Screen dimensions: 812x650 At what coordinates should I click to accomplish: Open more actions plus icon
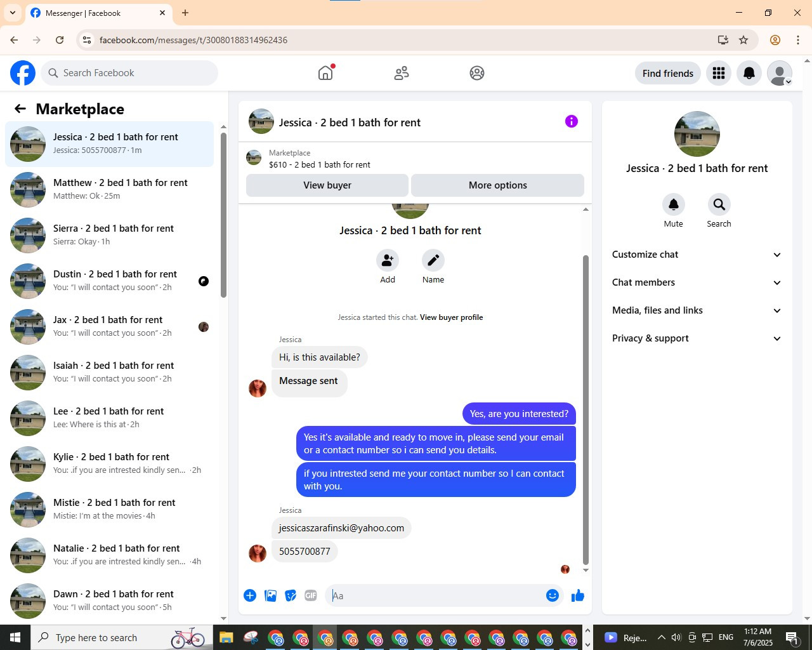pyautogui.click(x=250, y=595)
